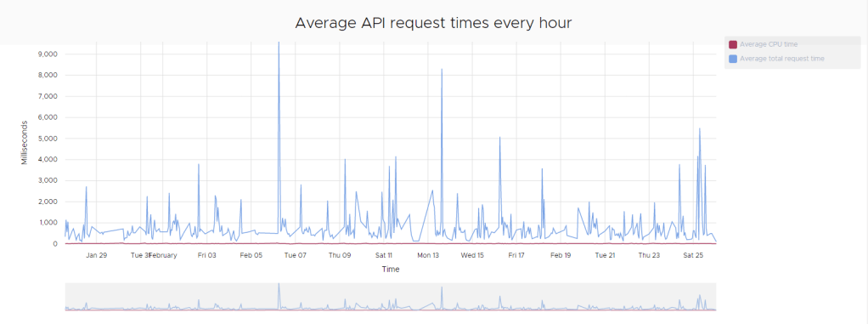Viewport: 868px width, 324px height.
Task: Click the spike peak just before Fri 03
Action: point(198,164)
